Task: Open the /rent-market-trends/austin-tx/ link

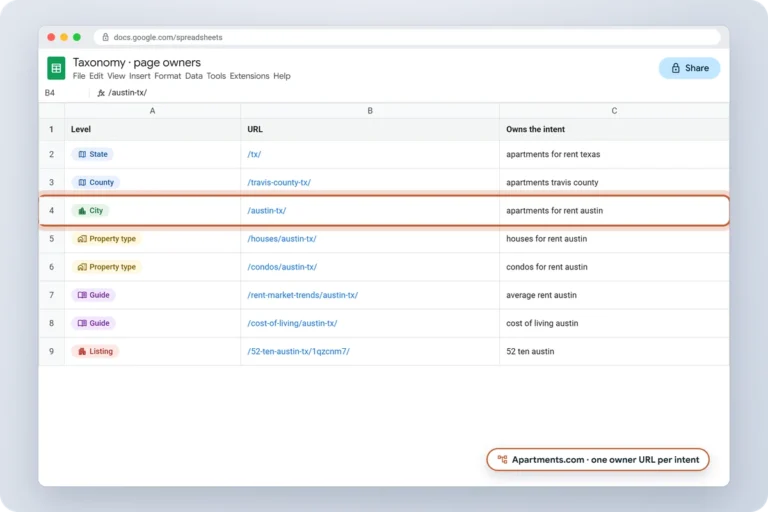Action: [x=303, y=295]
